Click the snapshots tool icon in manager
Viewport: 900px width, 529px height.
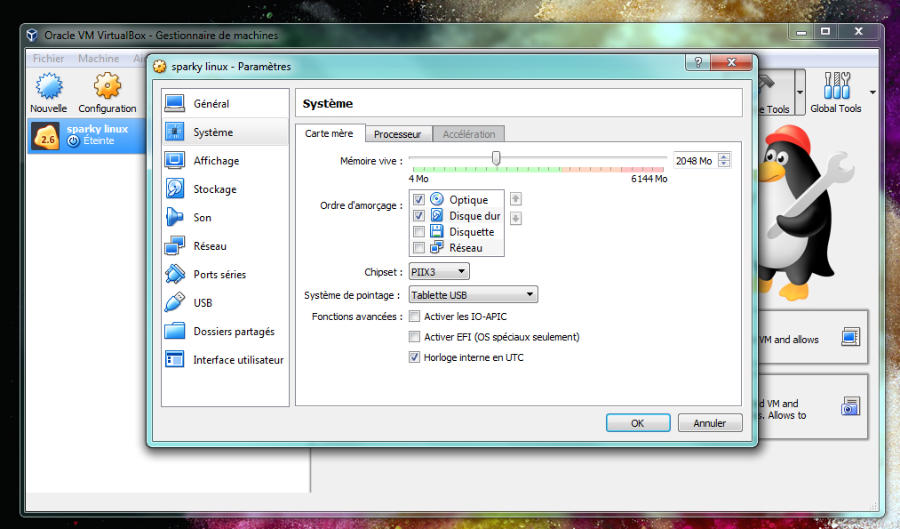point(850,406)
